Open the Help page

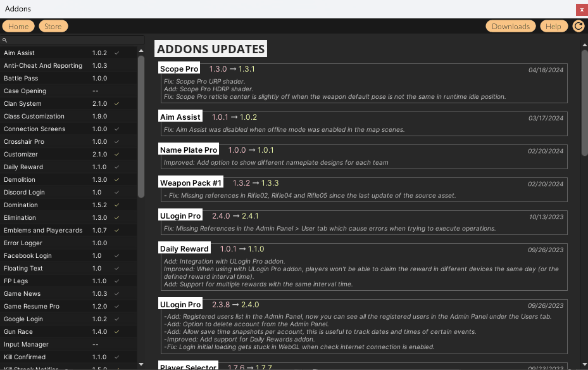(x=553, y=27)
